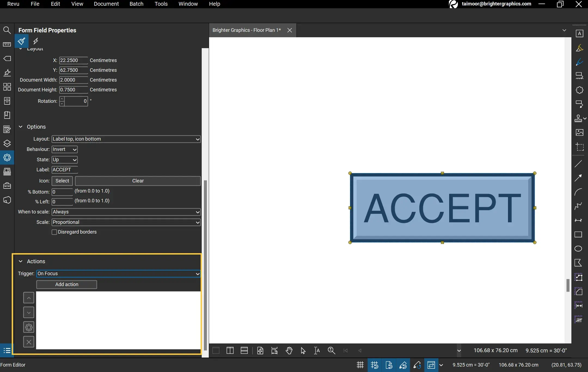Toggle Snap to Markup in status bar
This screenshot has width=588, height=372.
coord(403,365)
